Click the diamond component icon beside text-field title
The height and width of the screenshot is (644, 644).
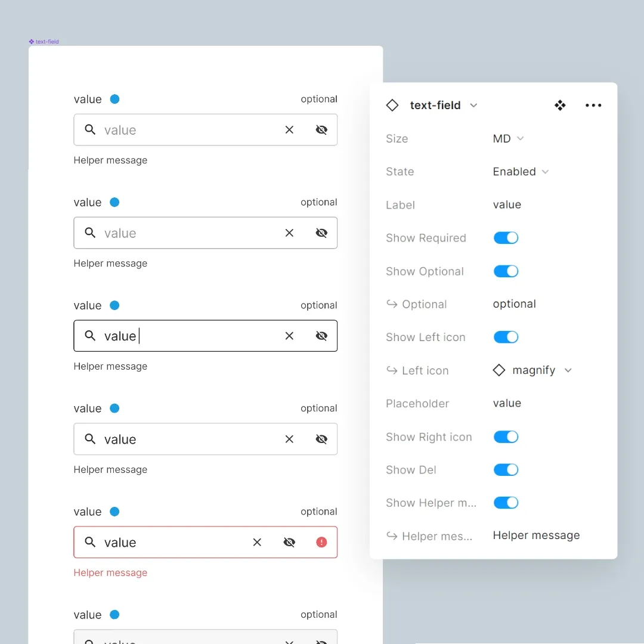[392, 105]
